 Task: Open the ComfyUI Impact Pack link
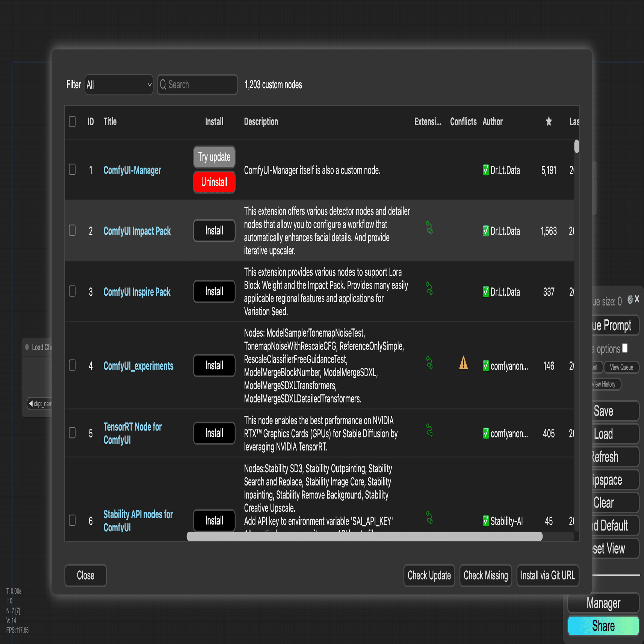coord(137,231)
